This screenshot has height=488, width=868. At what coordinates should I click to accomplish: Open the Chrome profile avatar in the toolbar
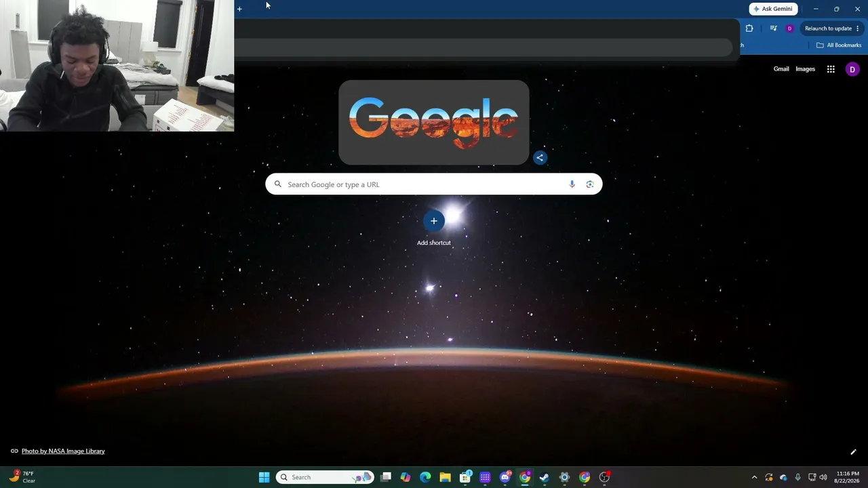[789, 28]
